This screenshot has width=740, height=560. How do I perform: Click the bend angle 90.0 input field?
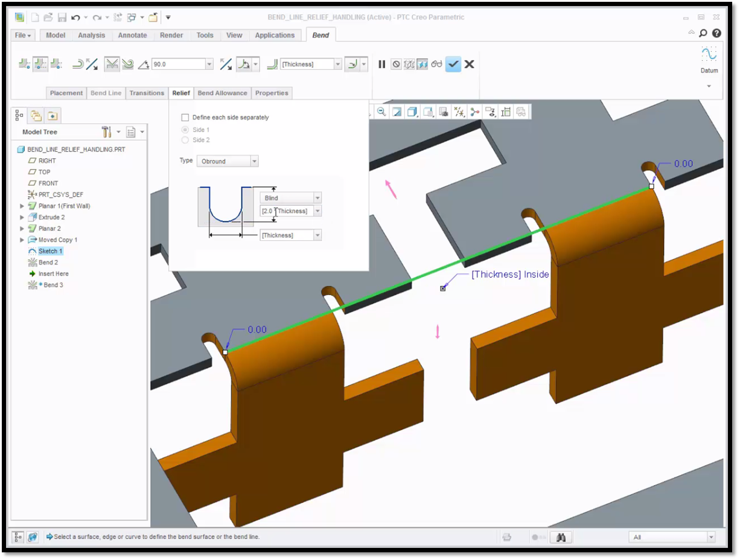178,64
